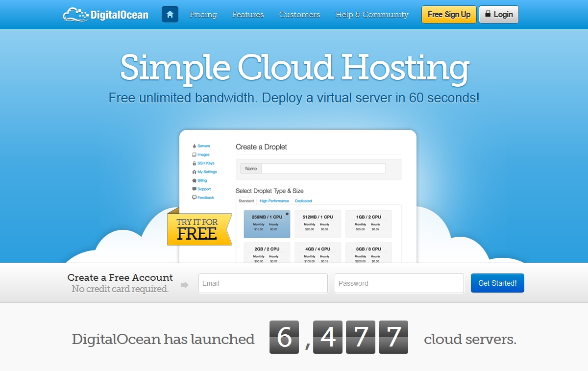
Task: Open the Features page
Action: (248, 15)
